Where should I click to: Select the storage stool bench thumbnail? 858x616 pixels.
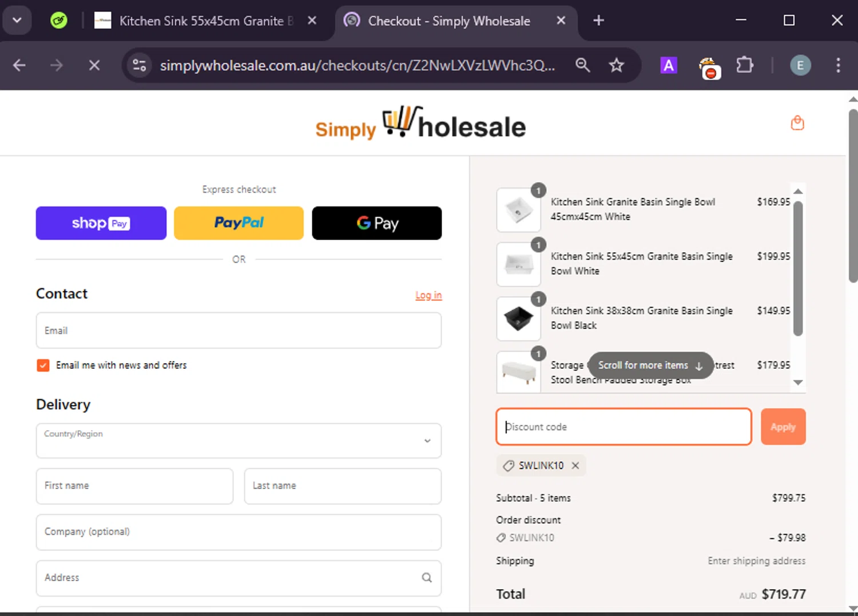pyautogui.click(x=519, y=372)
